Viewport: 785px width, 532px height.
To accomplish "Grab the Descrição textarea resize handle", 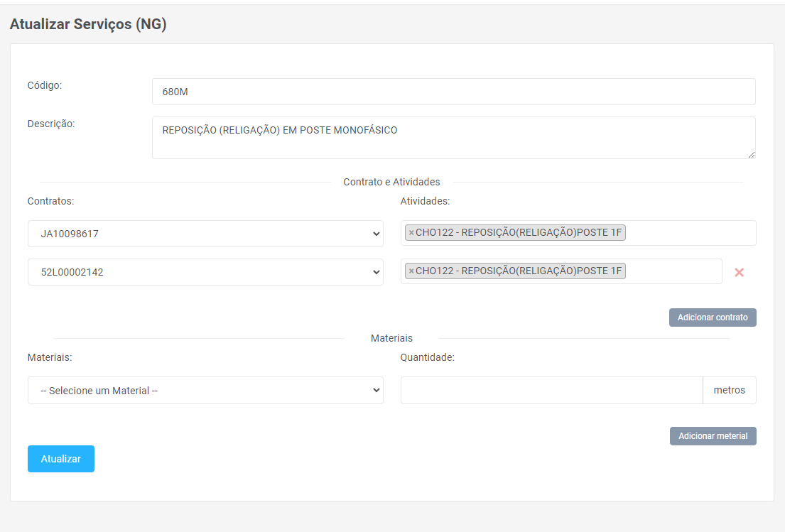I will [x=750, y=153].
